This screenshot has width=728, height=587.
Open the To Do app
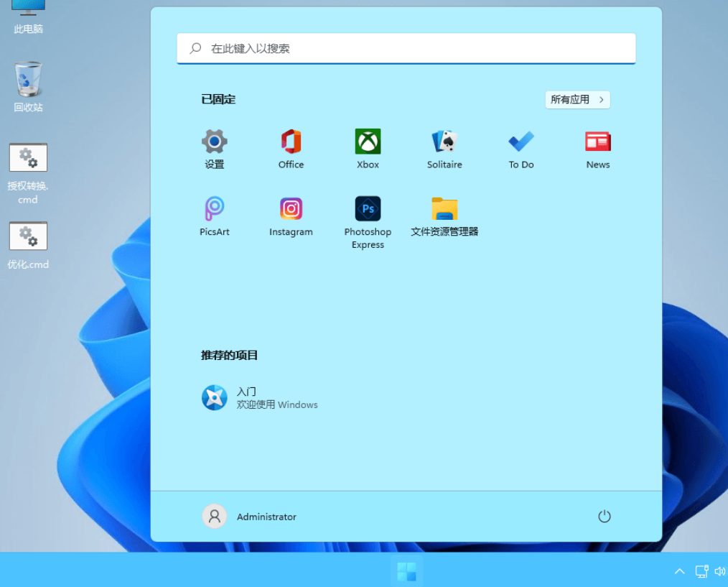(x=521, y=149)
